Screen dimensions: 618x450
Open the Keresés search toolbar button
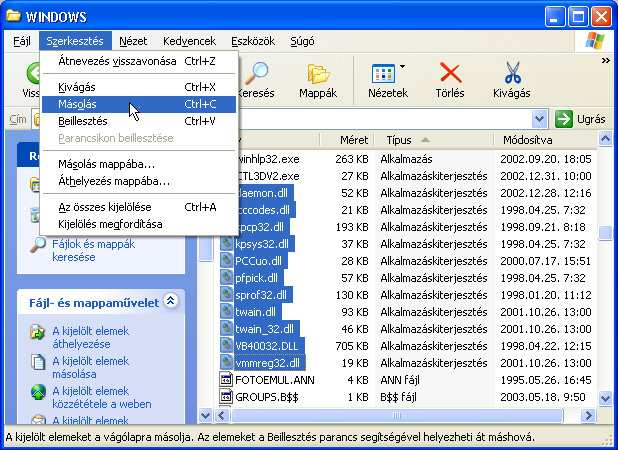257,81
